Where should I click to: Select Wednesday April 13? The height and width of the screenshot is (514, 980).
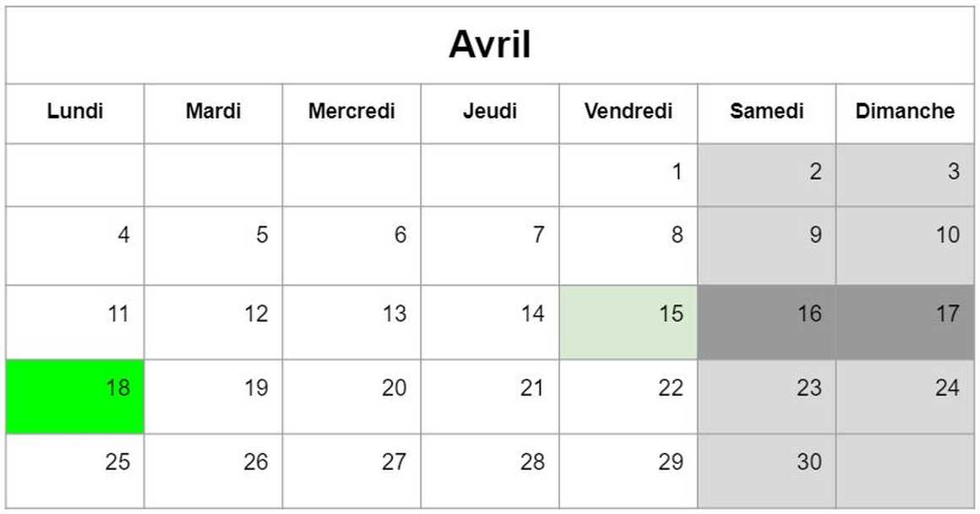352,323
